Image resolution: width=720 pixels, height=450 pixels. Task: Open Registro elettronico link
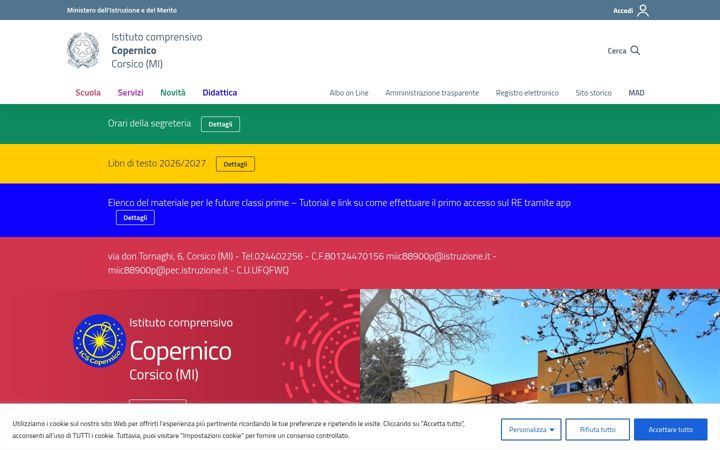point(527,93)
